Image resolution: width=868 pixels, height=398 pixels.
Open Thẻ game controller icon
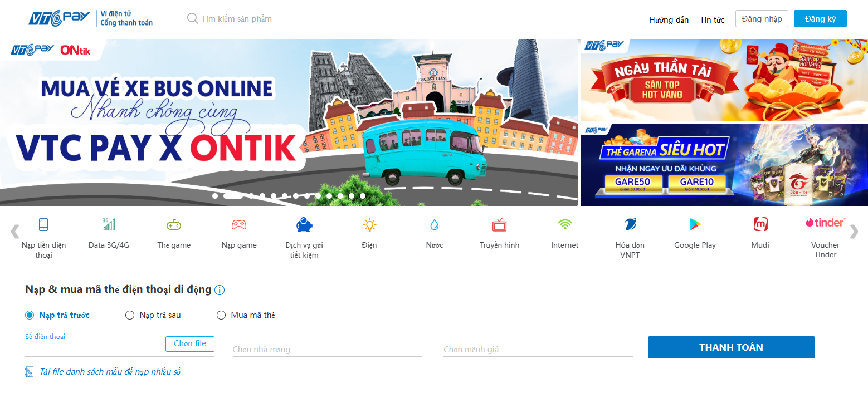[174, 225]
